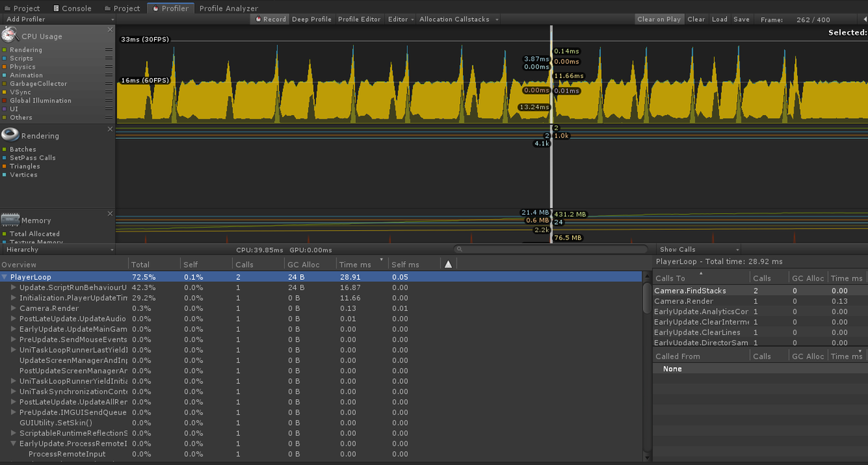The height and width of the screenshot is (465, 868).
Task: Click the reorder handle beside Rendering category
Action: (x=109, y=50)
